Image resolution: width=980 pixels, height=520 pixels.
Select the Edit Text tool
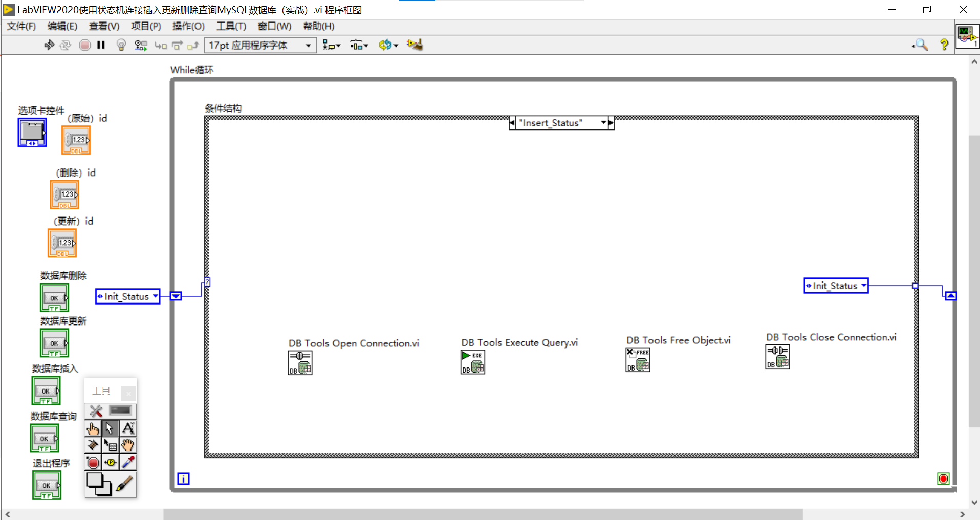point(127,428)
